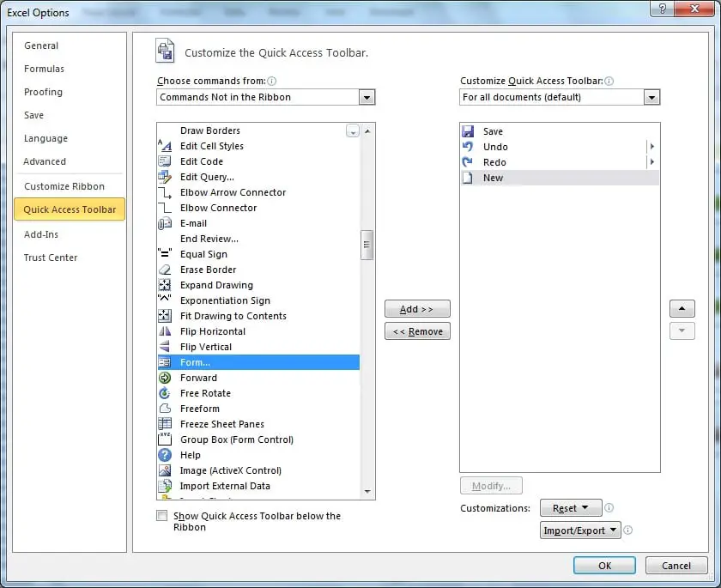721x588 pixels.
Task: Click the Expand Drawing icon
Action: [x=165, y=285]
